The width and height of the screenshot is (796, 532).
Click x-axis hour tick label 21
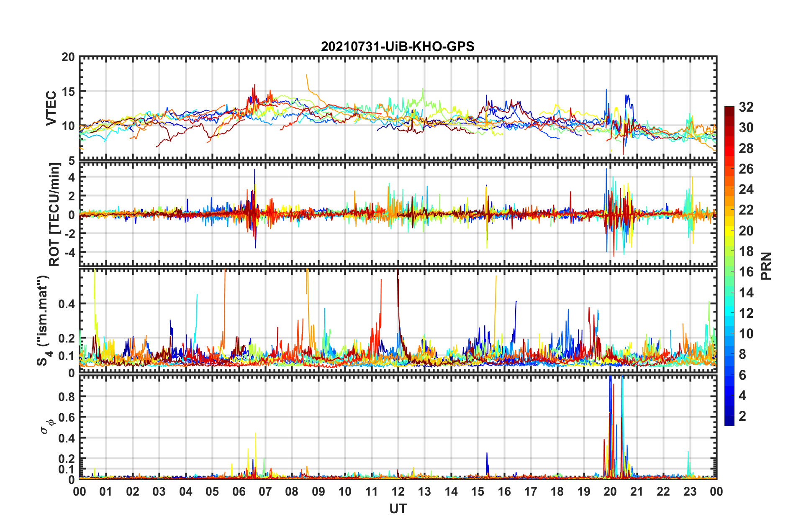point(637,491)
